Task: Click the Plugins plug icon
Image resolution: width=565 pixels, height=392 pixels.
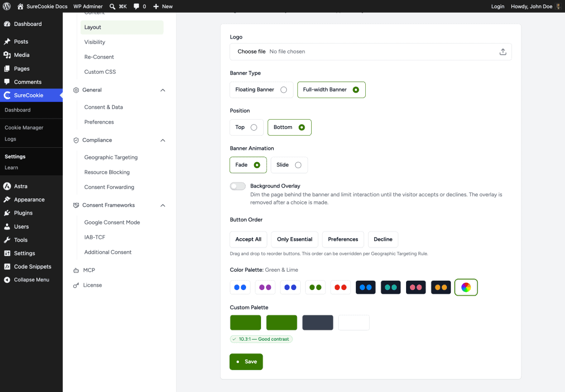Action: pos(7,213)
